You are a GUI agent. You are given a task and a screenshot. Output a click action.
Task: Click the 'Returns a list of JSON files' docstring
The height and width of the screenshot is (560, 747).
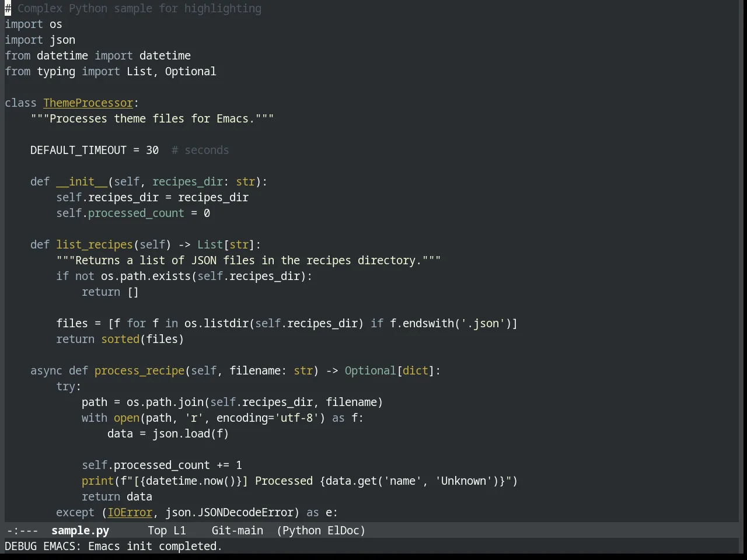point(249,260)
